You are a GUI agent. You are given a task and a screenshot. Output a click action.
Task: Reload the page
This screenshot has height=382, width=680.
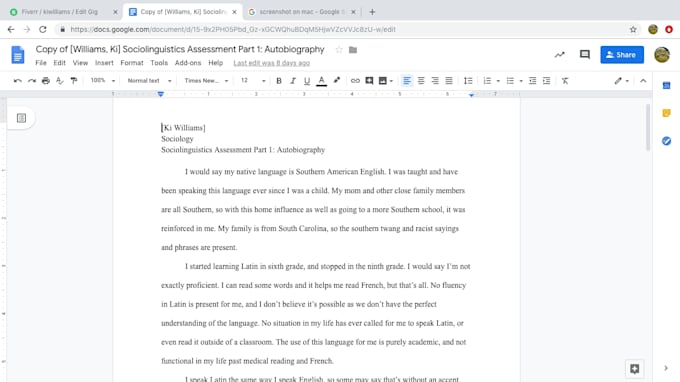tap(42, 29)
